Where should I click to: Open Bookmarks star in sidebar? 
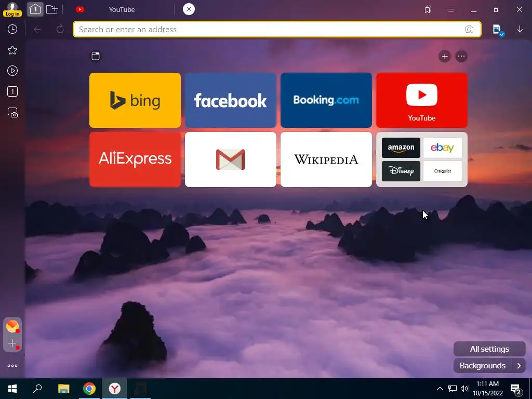click(x=12, y=50)
